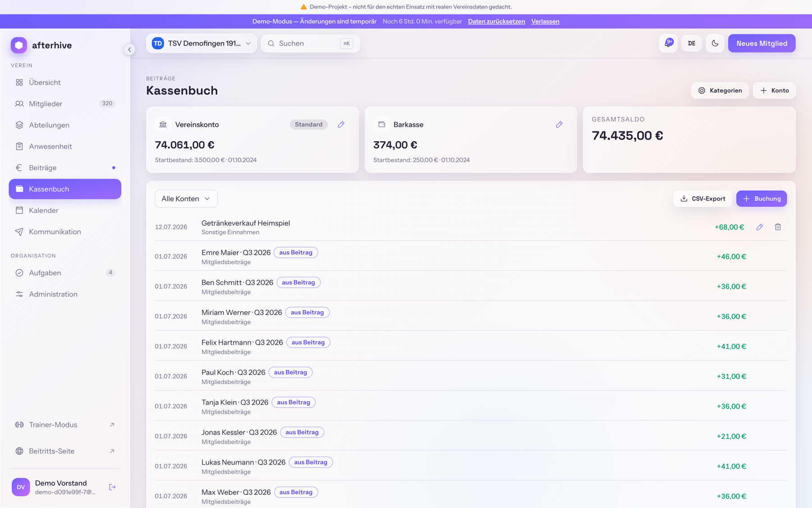
Task: Open Anwesenheit in the sidebar
Action: pos(65,146)
